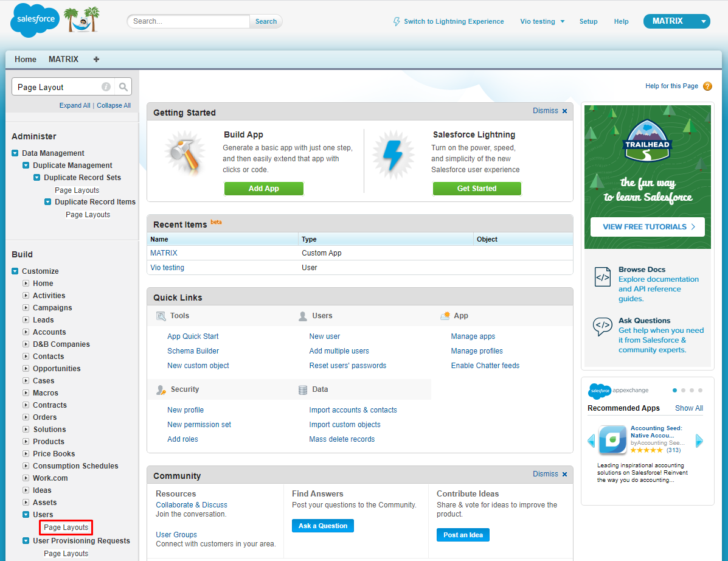Open the Manage profiles link

click(477, 351)
